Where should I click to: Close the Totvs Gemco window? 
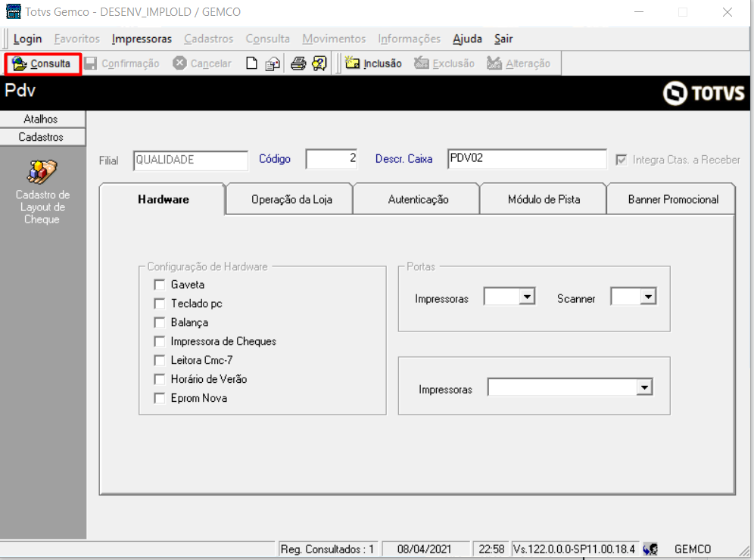[727, 12]
